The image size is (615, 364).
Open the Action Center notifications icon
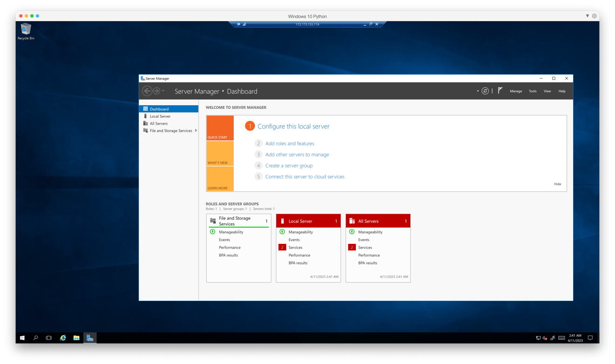tap(590, 338)
